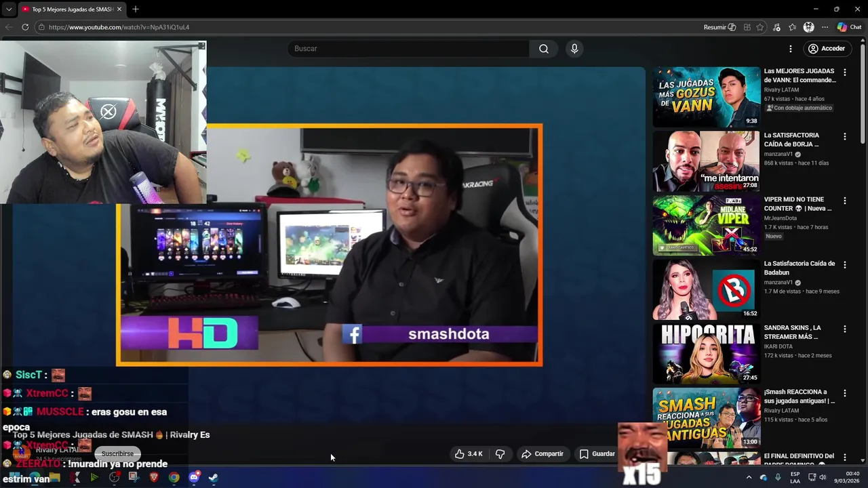Open VIPER MID NO TIENE COUNTER thumbnail
Viewport: 868px width, 488px height.
[x=707, y=226]
